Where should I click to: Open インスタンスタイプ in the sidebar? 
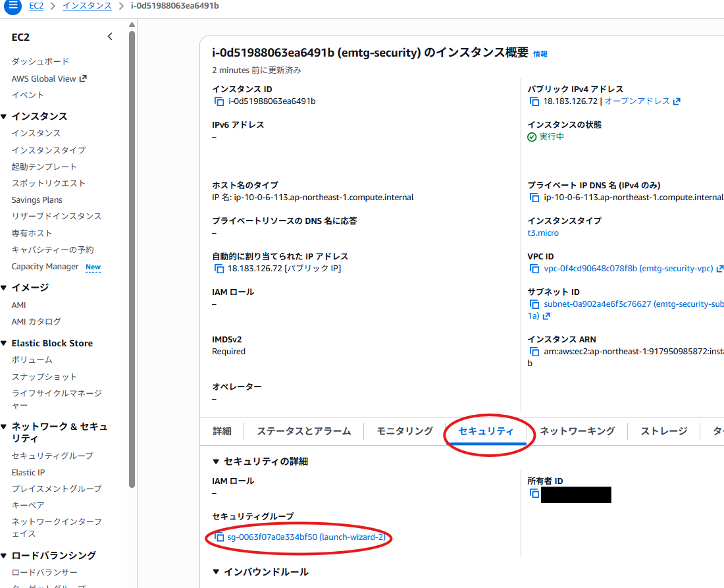tap(49, 150)
